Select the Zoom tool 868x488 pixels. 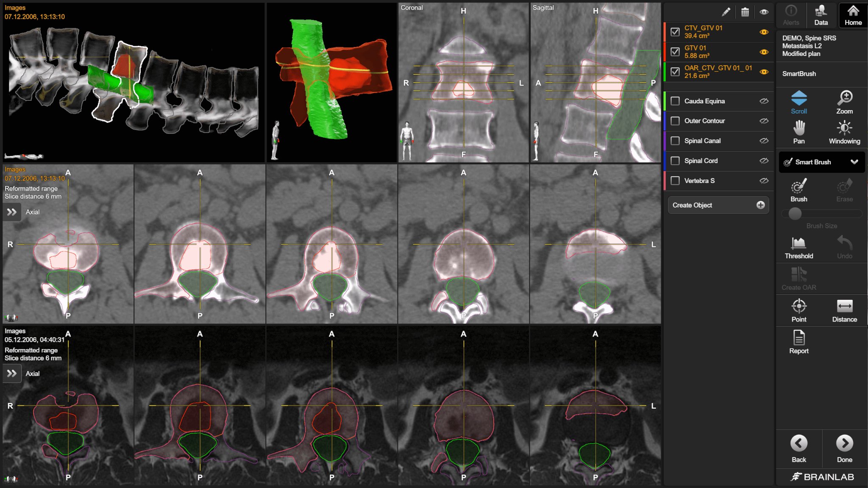pyautogui.click(x=844, y=102)
